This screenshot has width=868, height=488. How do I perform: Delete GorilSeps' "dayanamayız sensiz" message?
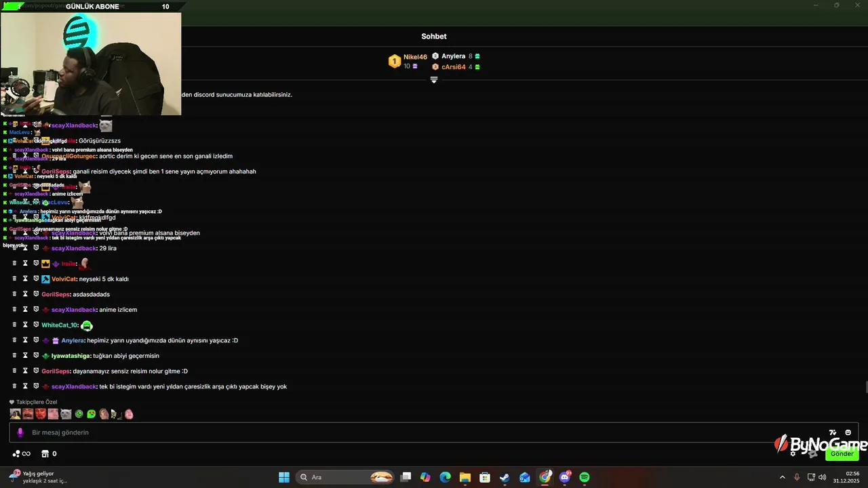14,371
